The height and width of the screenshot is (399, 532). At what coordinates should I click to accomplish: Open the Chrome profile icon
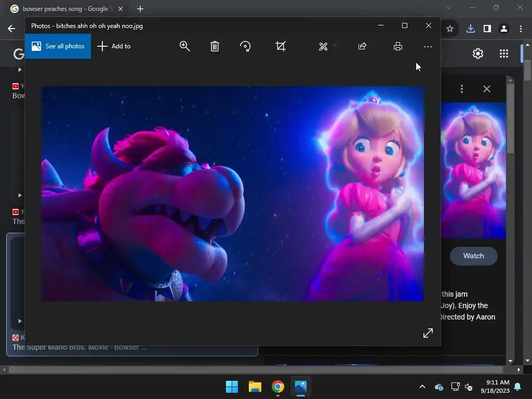click(504, 29)
